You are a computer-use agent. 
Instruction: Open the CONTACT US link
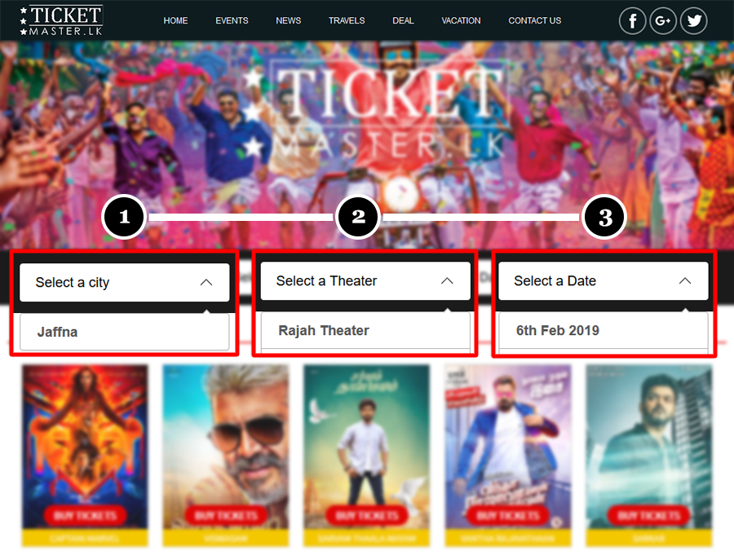(x=534, y=20)
